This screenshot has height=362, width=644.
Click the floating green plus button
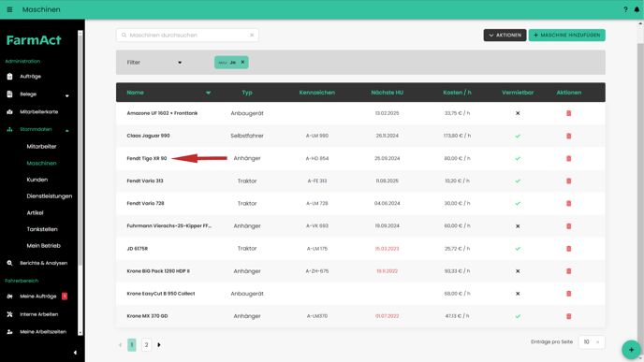[631, 350]
